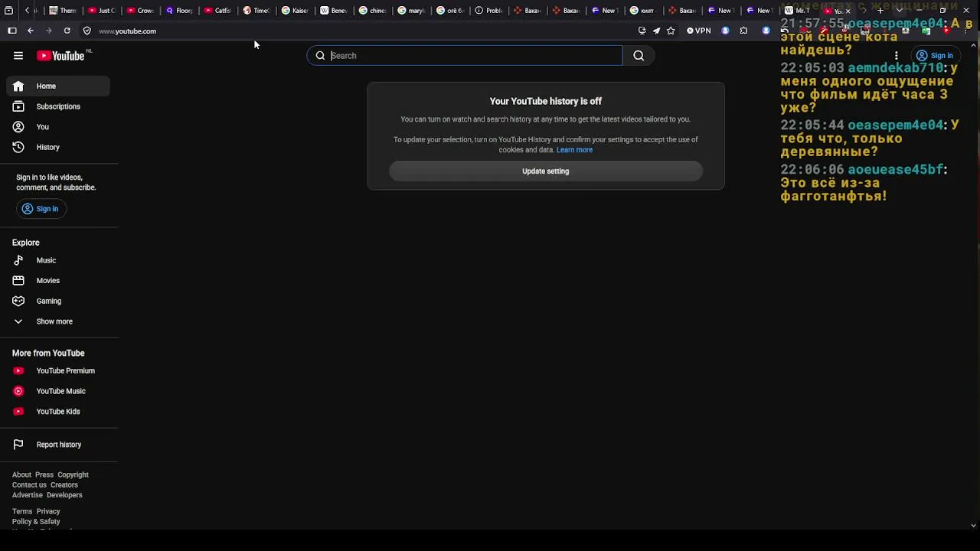Switch to the Just C YouTube tab
Image resolution: width=980 pixels, height=551 pixels.
tap(102, 11)
